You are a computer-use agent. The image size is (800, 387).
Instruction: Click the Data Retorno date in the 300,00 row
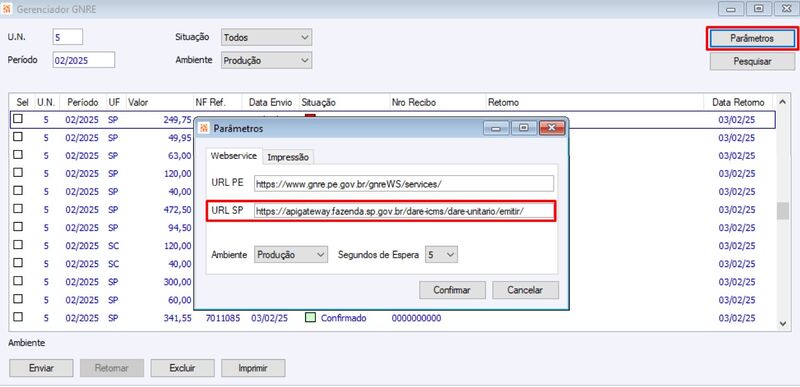[737, 282]
